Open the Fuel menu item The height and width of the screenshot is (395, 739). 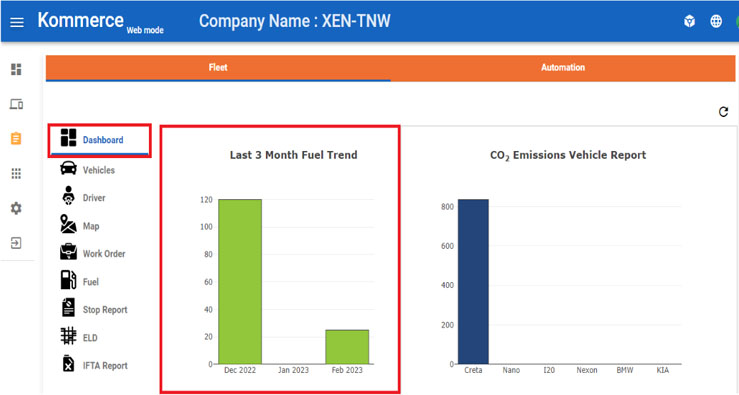pyautogui.click(x=90, y=282)
